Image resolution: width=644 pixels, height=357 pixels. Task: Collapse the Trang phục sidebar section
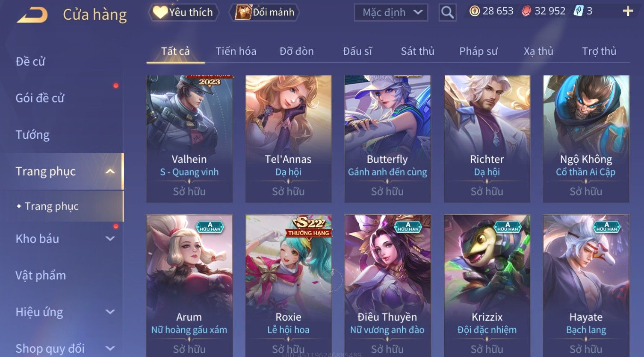point(110,172)
